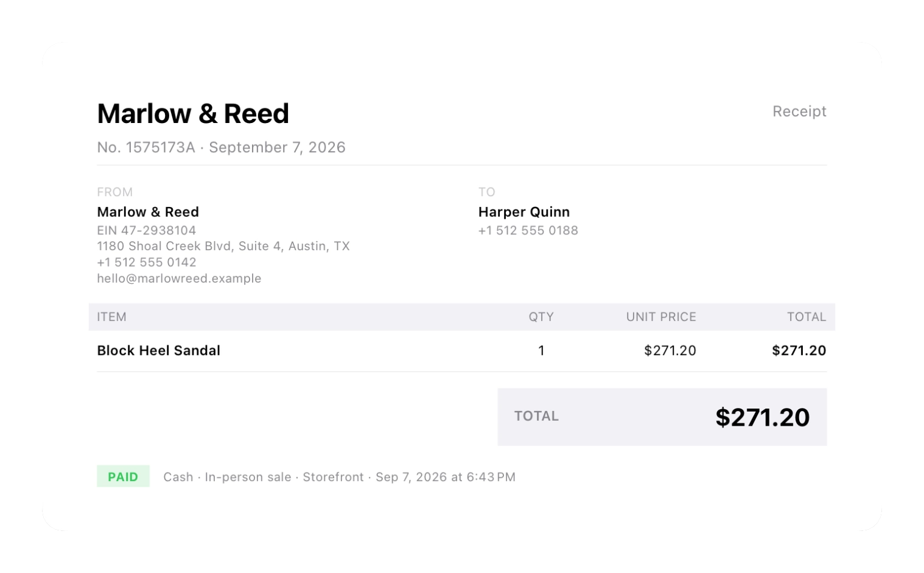Click the ITEM column header

coord(111,317)
